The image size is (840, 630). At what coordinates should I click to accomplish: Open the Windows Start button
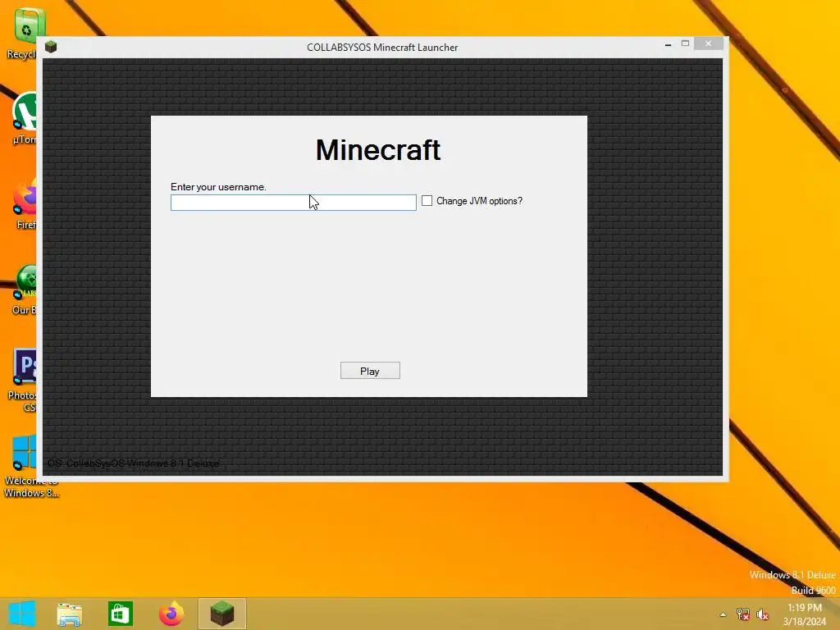(22, 614)
